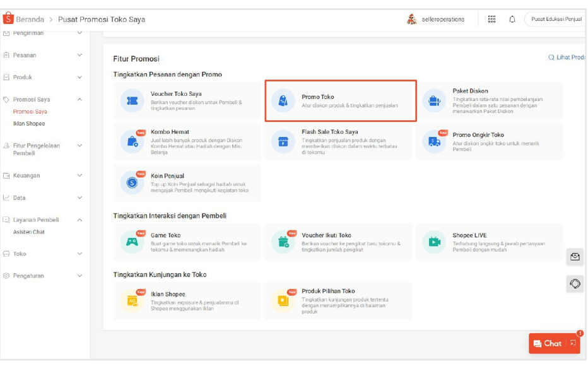
Task: Click the Shopee LIVE camera icon
Action: click(434, 242)
